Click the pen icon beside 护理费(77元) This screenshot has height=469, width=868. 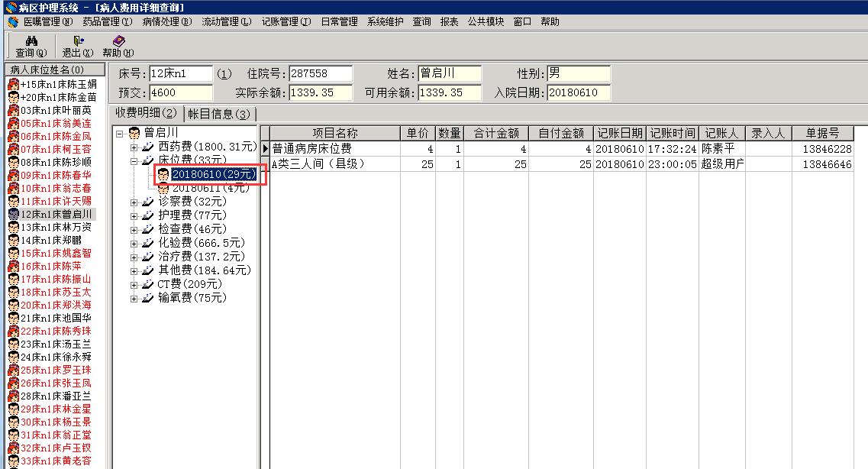(x=148, y=215)
